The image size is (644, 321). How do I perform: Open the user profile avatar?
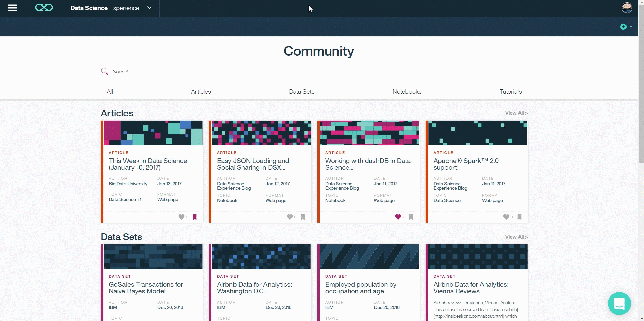tap(627, 8)
